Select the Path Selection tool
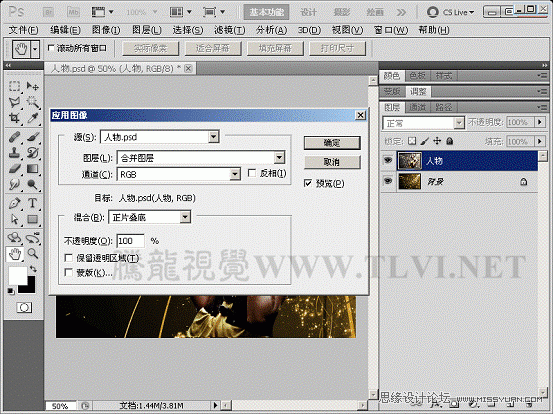This screenshot has height=414, width=553. click(14, 219)
